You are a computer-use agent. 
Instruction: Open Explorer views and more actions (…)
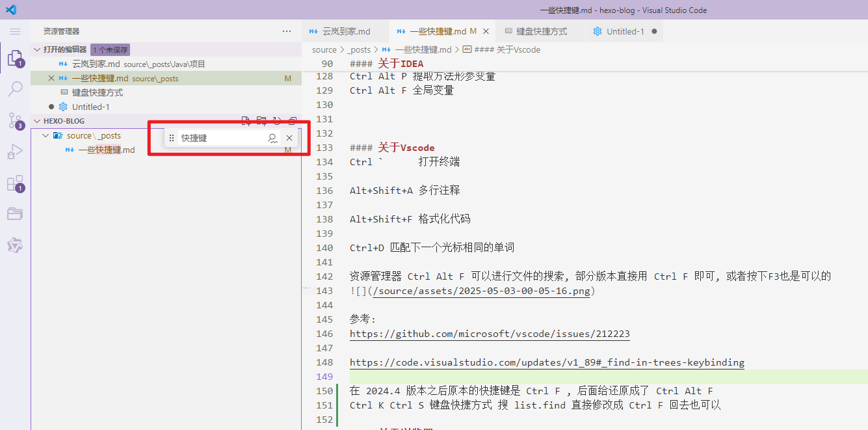(287, 31)
